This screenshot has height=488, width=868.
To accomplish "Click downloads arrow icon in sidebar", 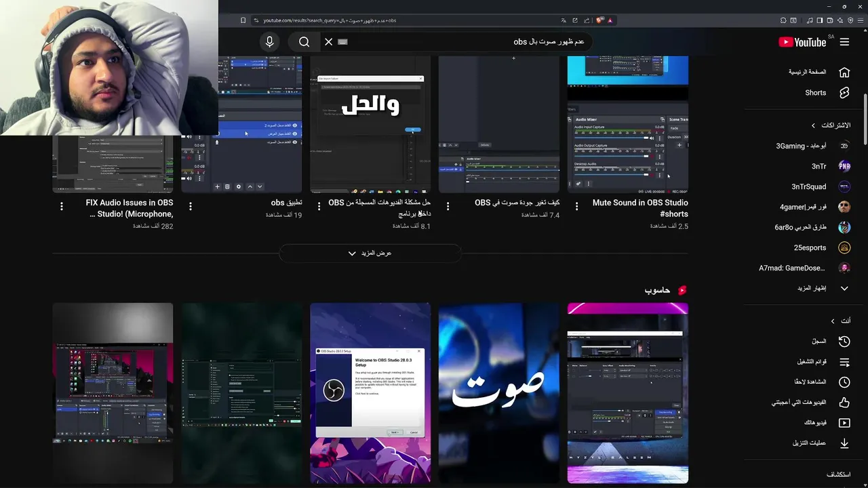I will 844,443.
